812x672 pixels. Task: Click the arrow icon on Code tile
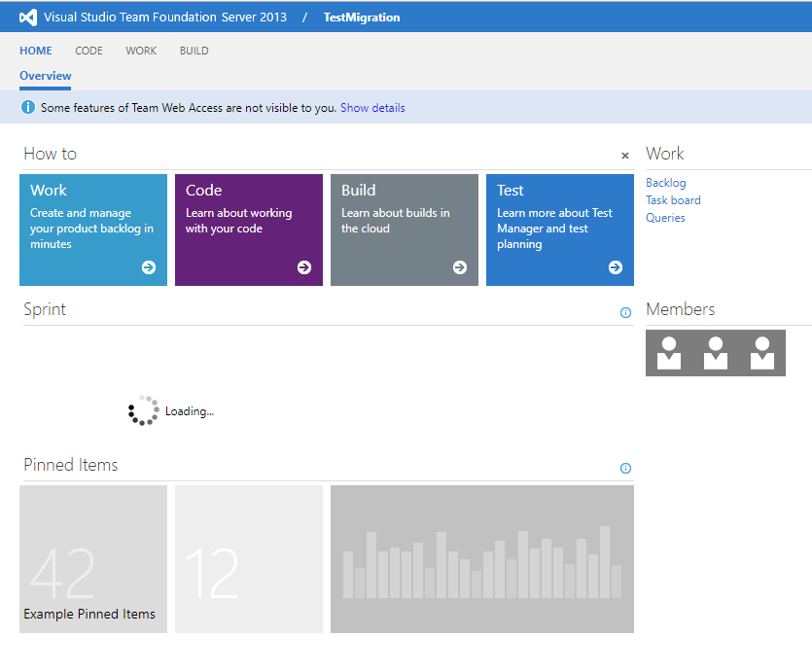click(x=304, y=267)
